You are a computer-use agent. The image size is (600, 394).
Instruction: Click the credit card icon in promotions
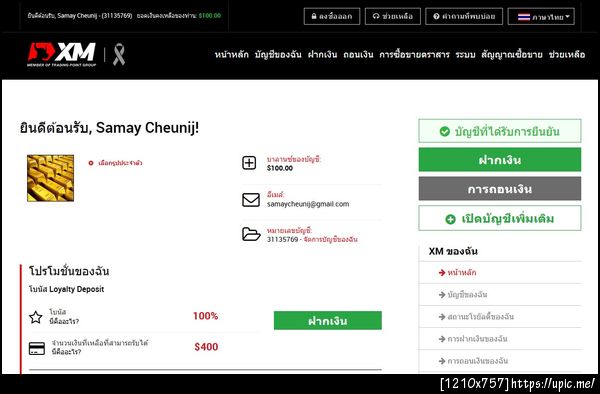[x=37, y=348]
